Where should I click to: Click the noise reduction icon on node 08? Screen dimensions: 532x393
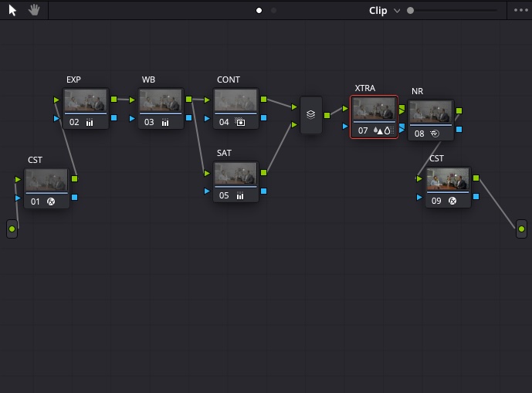click(435, 134)
